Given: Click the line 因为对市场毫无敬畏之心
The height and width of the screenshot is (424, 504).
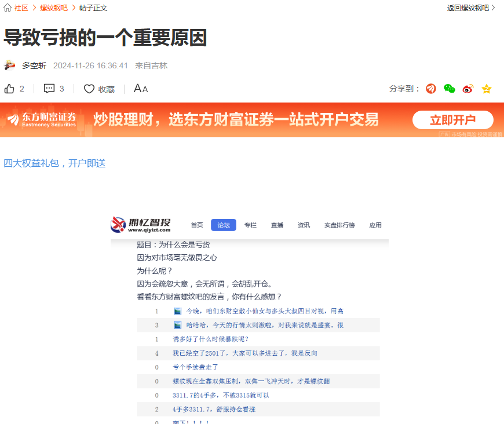Looking at the screenshot, I should tap(177, 258).
